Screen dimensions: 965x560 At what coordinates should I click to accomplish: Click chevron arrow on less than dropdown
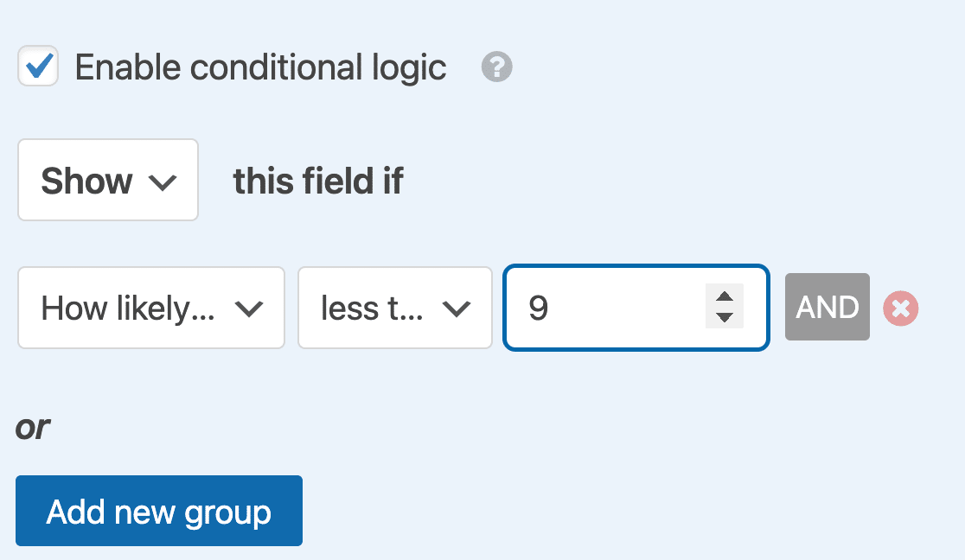coord(456,309)
